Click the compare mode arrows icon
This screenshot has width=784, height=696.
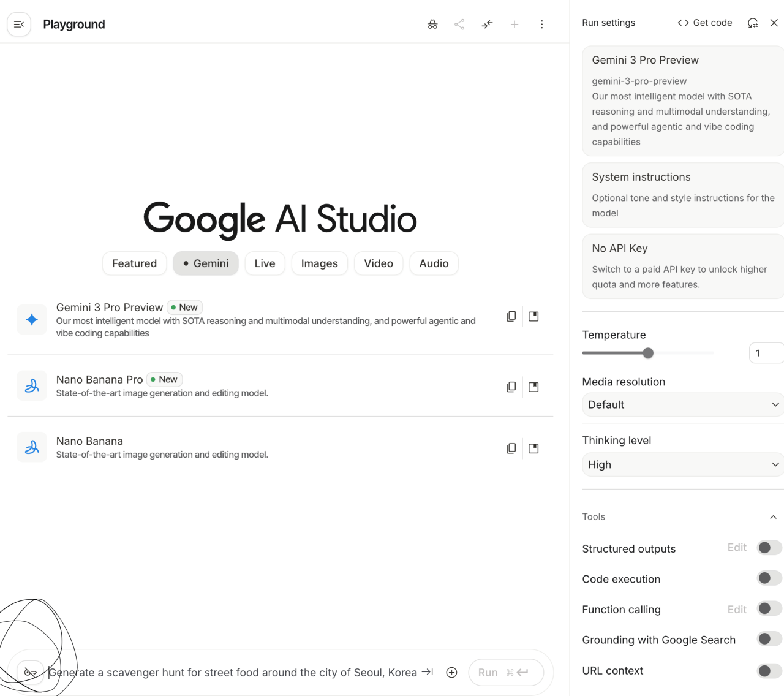487,25
